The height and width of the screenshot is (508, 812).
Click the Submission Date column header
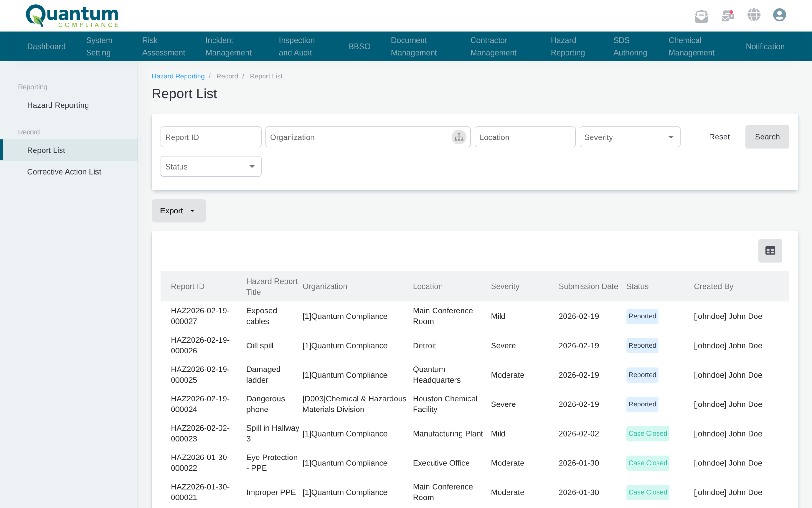click(x=588, y=286)
